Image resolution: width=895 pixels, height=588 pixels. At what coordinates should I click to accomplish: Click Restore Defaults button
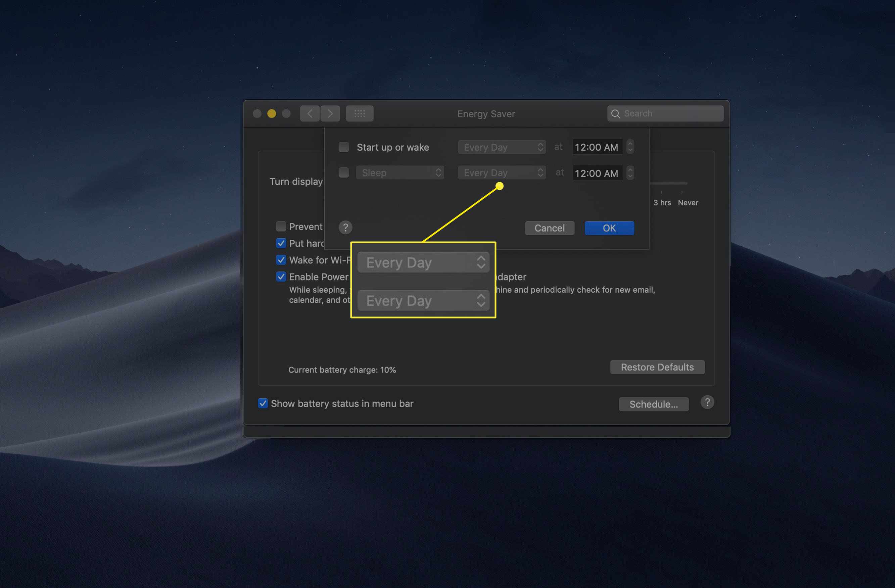tap(657, 367)
